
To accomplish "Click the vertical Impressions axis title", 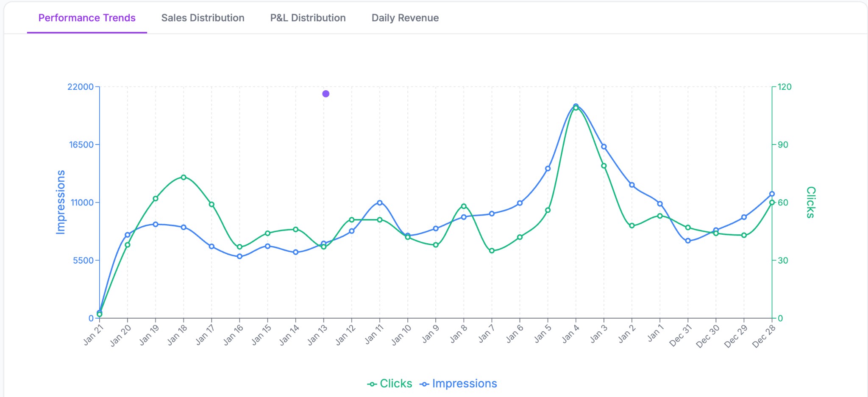I will click(61, 202).
